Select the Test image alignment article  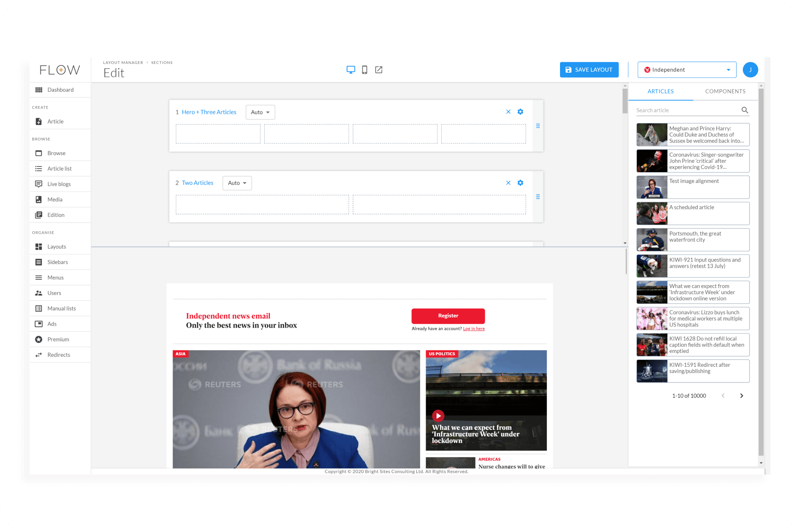pyautogui.click(x=693, y=187)
